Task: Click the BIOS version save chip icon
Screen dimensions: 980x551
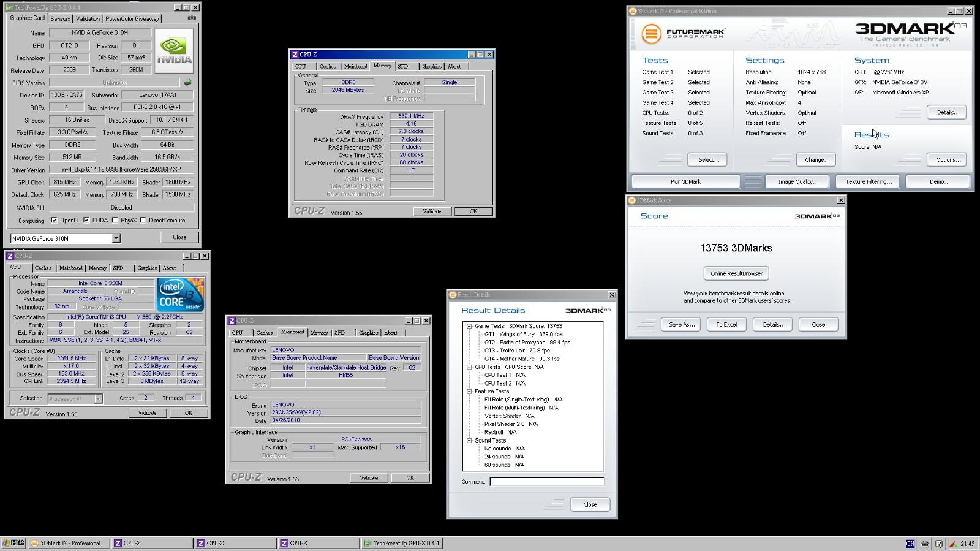Action: (x=187, y=82)
